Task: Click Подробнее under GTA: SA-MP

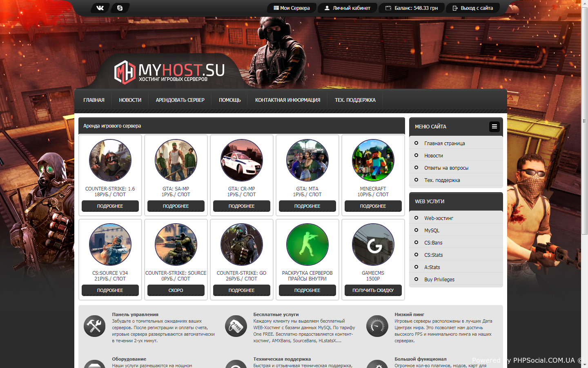Action: (x=176, y=206)
